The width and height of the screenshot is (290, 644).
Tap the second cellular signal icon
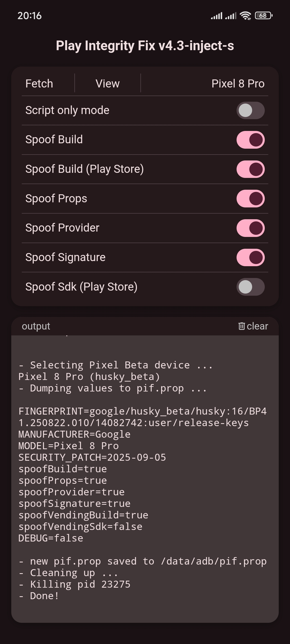(x=231, y=16)
